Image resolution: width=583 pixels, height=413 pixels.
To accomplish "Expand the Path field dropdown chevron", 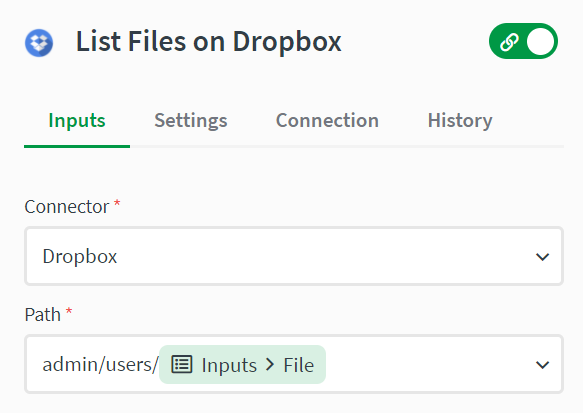I will tap(542, 365).
